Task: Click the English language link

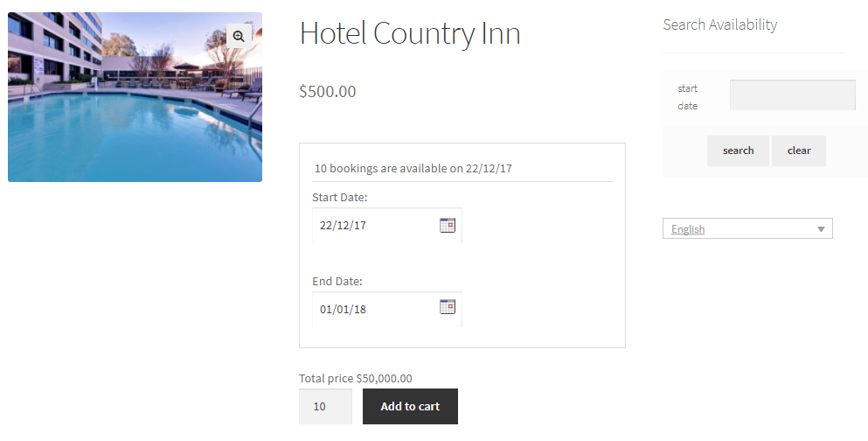Action: tap(688, 229)
